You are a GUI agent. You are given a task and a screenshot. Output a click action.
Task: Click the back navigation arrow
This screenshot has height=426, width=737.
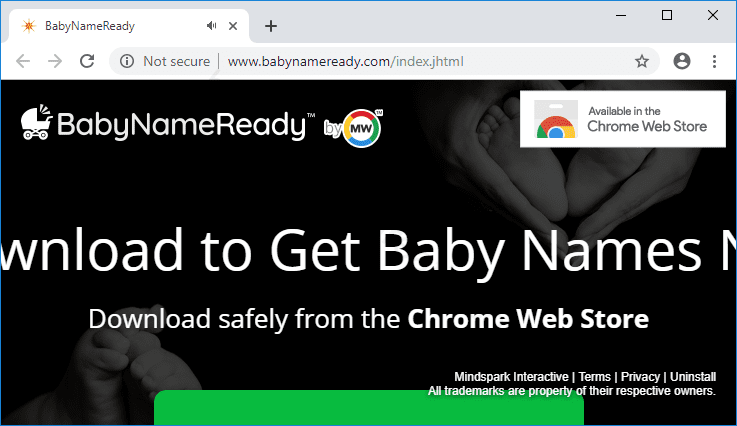click(25, 61)
